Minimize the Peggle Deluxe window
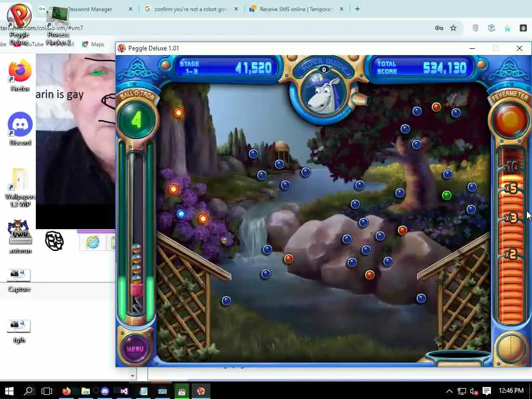 click(x=472, y=48)
